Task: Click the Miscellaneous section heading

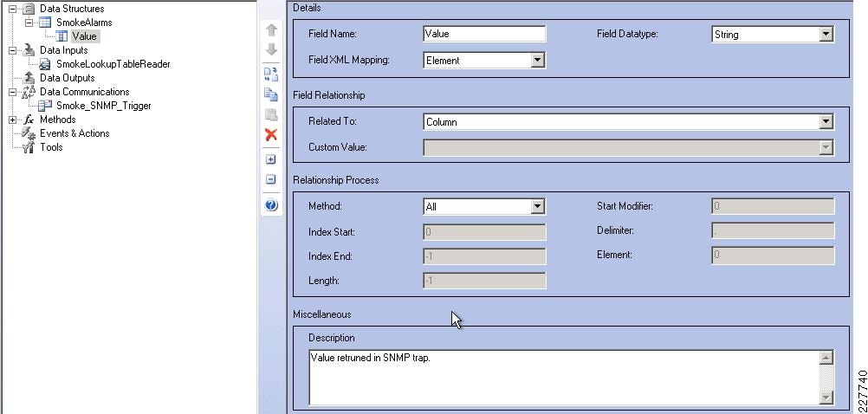Action: point(322,314)
